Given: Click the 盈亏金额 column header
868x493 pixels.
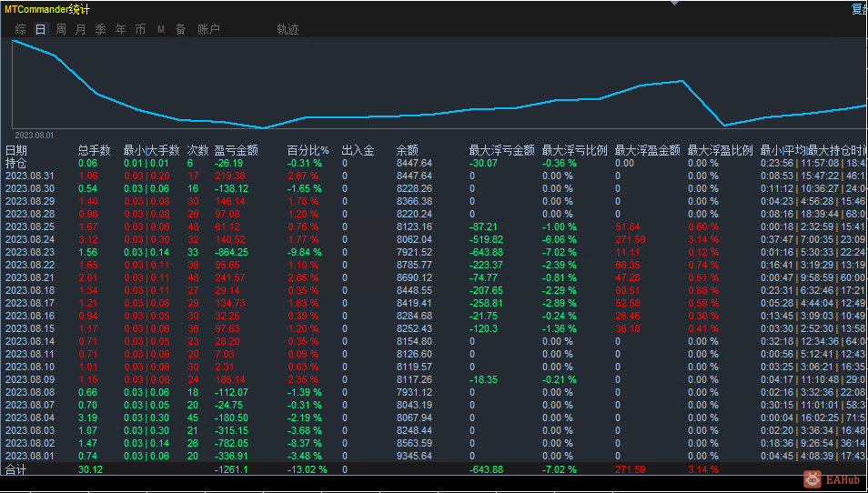Looking at the screenshot, I should click(236, 150).
